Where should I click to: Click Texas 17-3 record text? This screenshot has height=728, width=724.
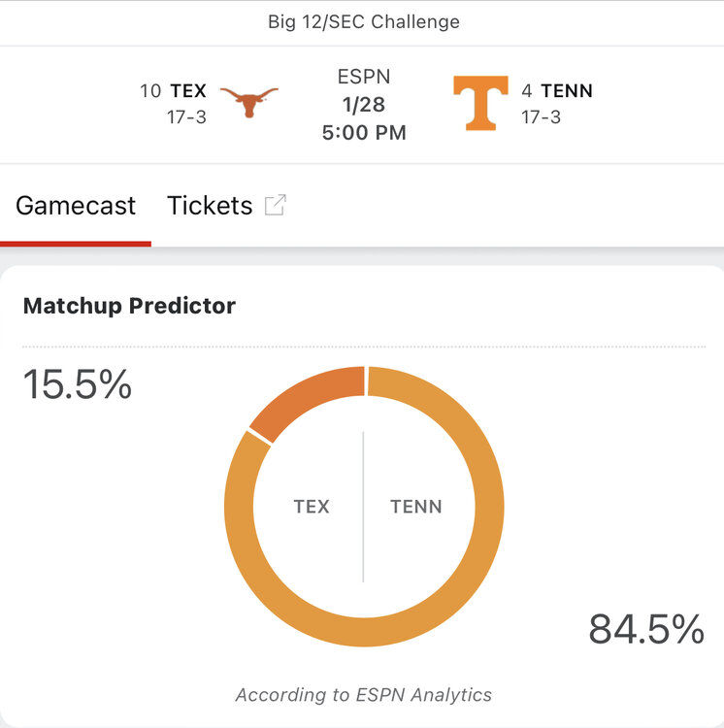(x=186, y=117)
